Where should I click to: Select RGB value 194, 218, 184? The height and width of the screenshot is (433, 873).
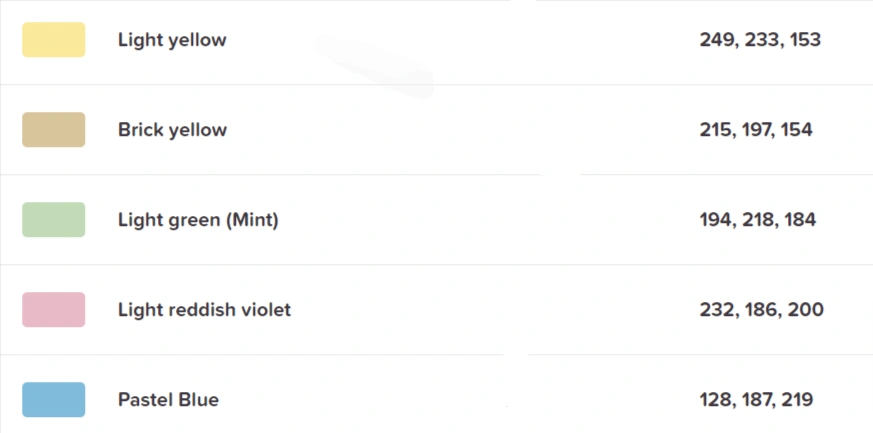coord(758,220)
